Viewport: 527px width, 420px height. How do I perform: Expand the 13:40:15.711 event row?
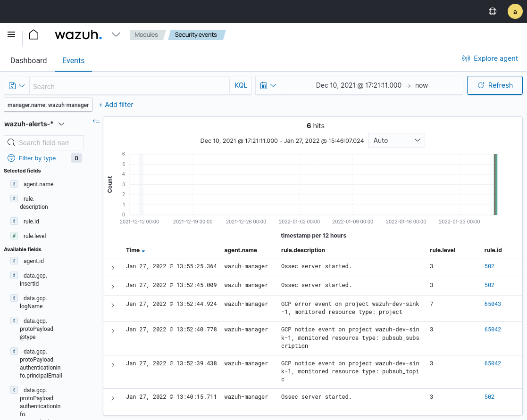[113, 398]
